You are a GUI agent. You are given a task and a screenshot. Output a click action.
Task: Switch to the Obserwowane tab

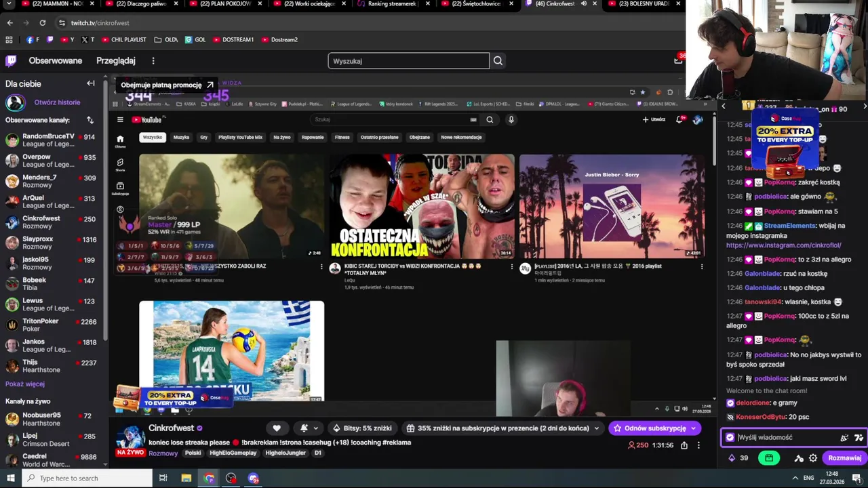[56, 61]
